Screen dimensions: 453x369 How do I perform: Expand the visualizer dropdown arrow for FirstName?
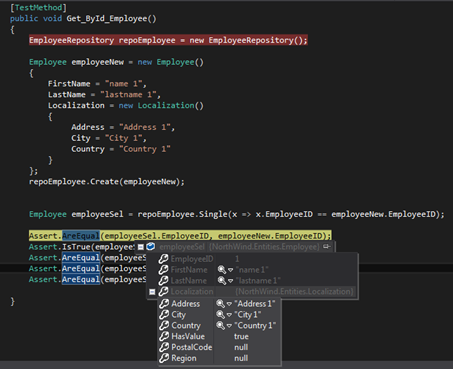(230, 270)
